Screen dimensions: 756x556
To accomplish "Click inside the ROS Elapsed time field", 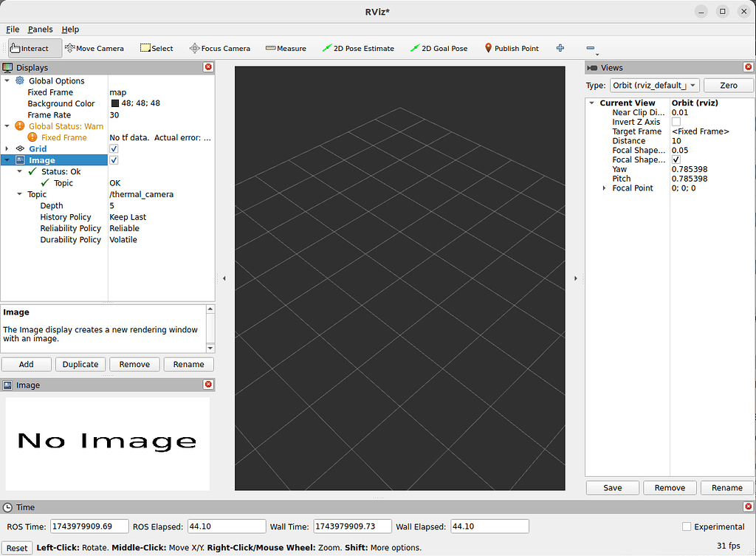I will [226, 526].
